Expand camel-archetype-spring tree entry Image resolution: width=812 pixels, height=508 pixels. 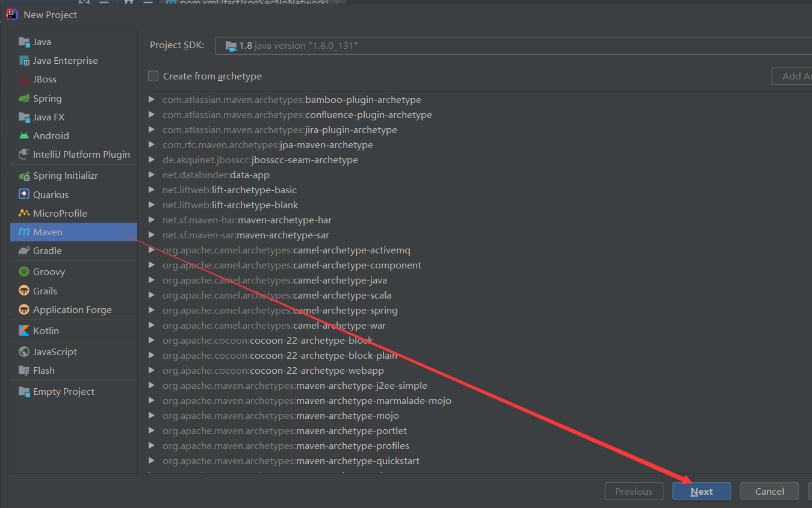point(152,311)
